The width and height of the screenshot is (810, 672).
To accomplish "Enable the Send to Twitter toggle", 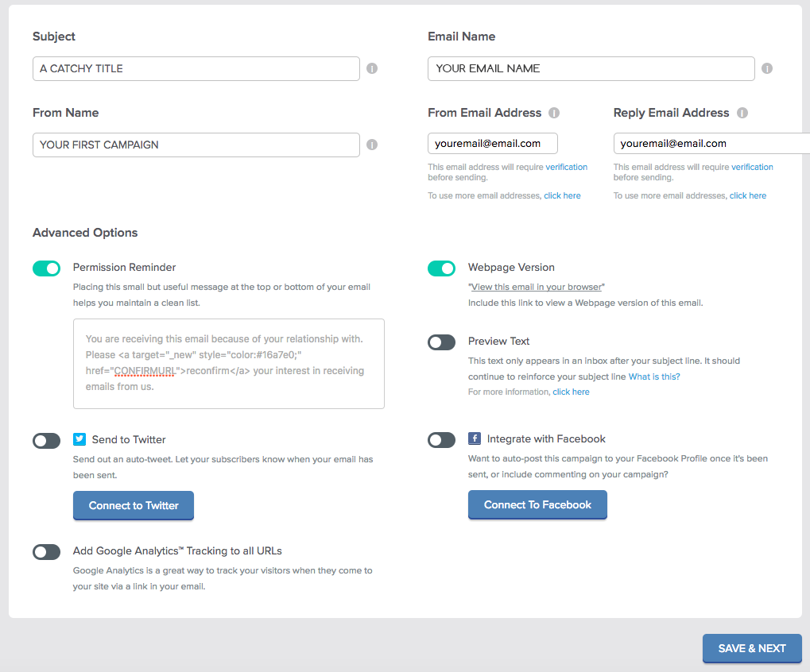I will [x=47, y=441].
